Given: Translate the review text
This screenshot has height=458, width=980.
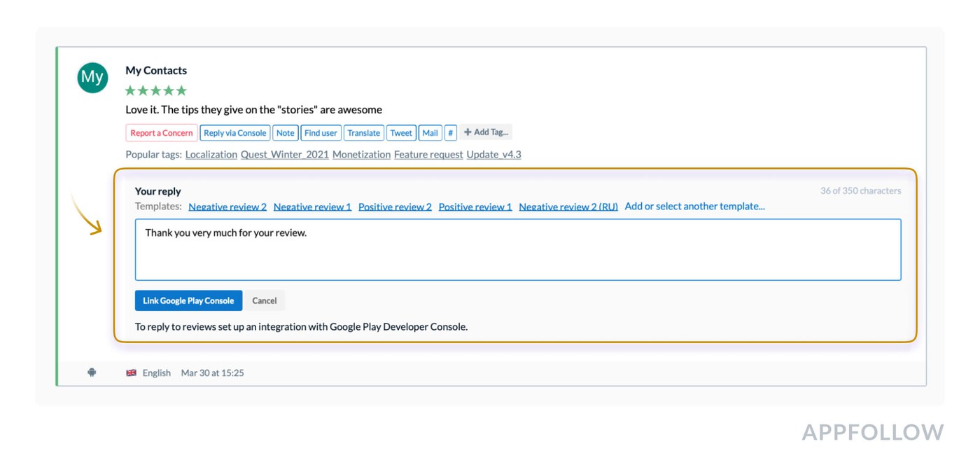Looking at the screenshot, I should click(363, 132).
